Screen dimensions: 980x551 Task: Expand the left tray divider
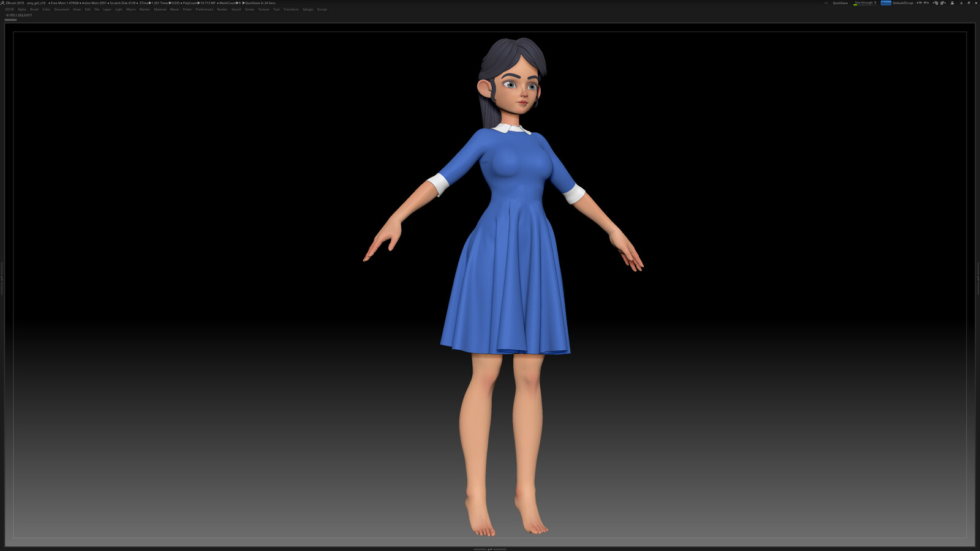[2, 279]
